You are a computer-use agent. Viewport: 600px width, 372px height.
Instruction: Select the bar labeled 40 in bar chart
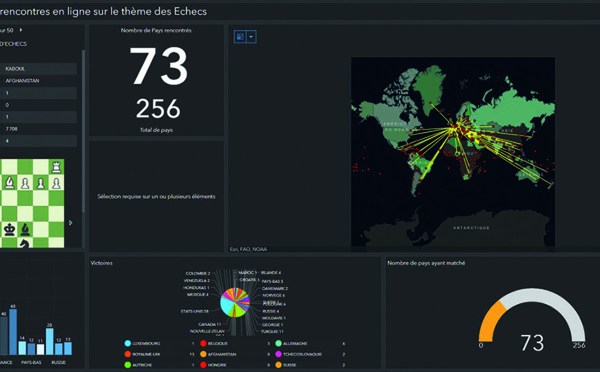click(x=3, y=336)
